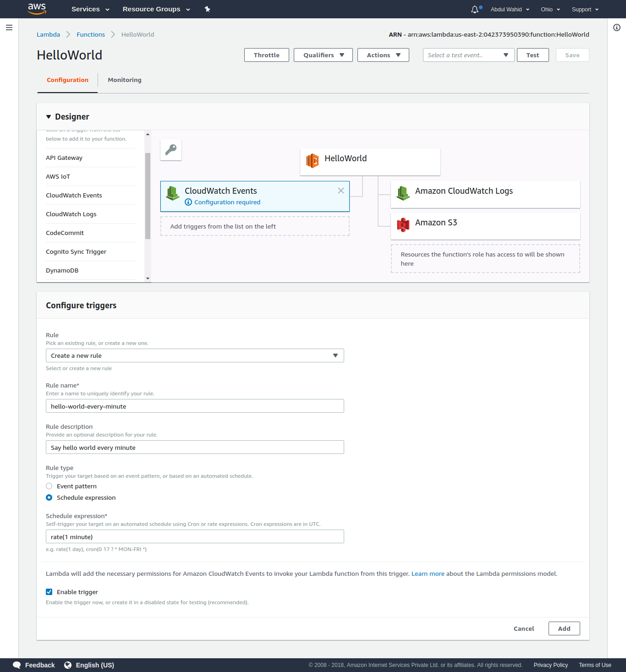
Task: Click the globe language icon
Action: 68,665
